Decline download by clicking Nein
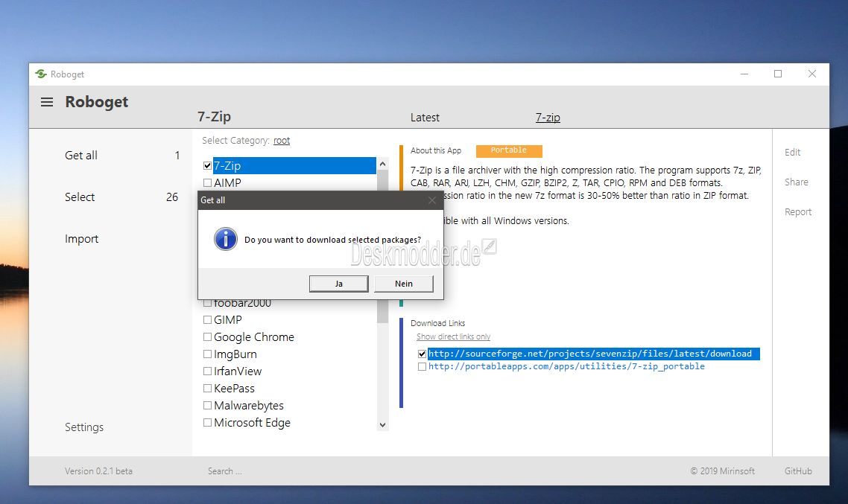848x504 pixels. [x=403, y=284]
